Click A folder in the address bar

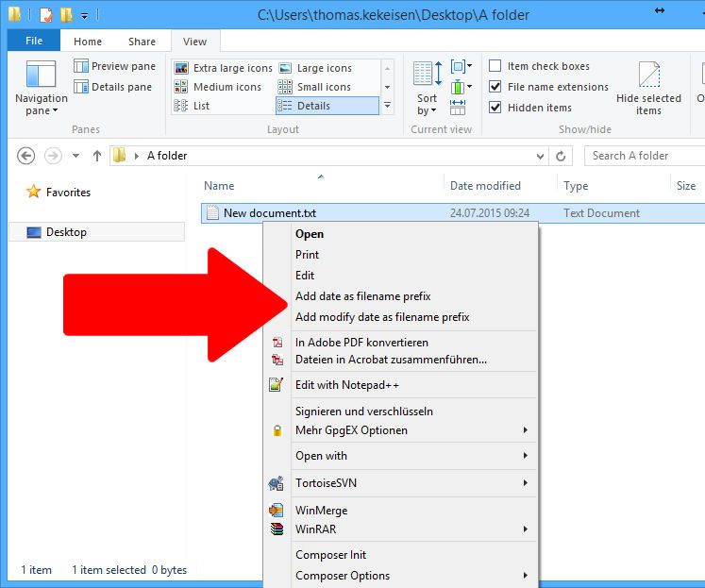click(167, 156)
